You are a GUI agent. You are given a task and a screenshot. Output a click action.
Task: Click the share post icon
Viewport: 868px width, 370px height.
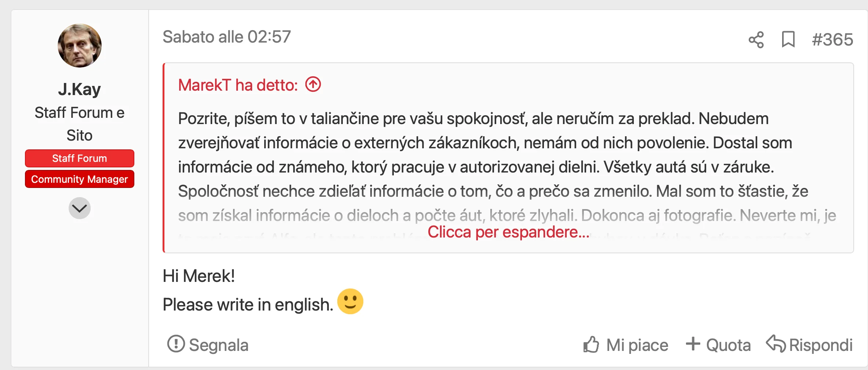[x=756, y=40]
